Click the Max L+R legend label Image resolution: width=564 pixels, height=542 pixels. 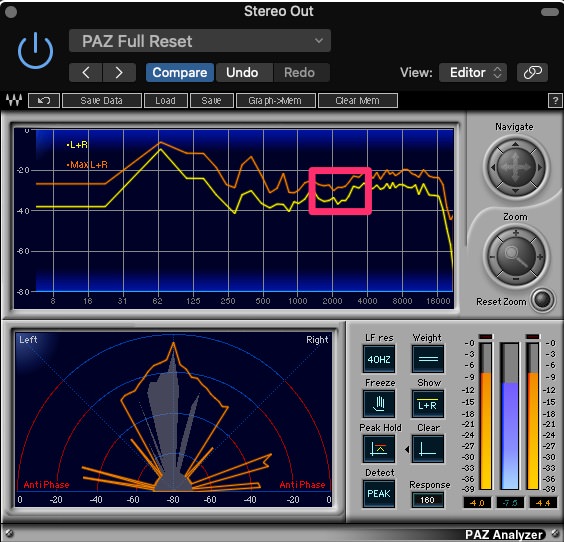(x=87, y=165)
